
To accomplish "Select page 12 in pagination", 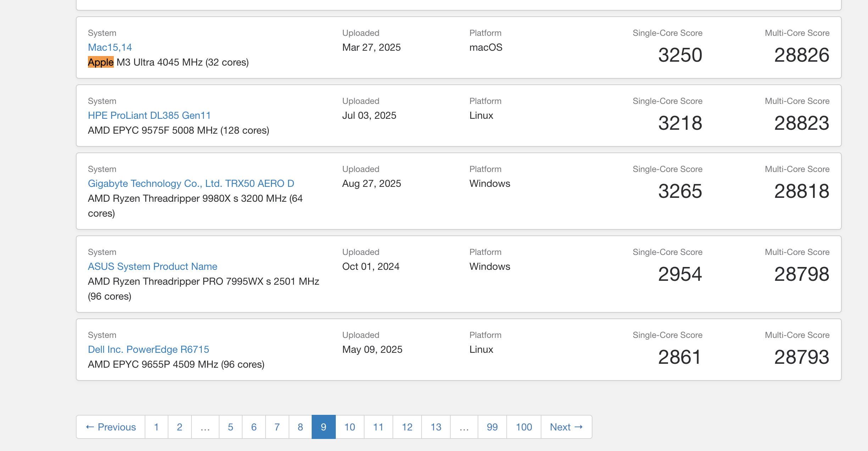I will 407,427.
